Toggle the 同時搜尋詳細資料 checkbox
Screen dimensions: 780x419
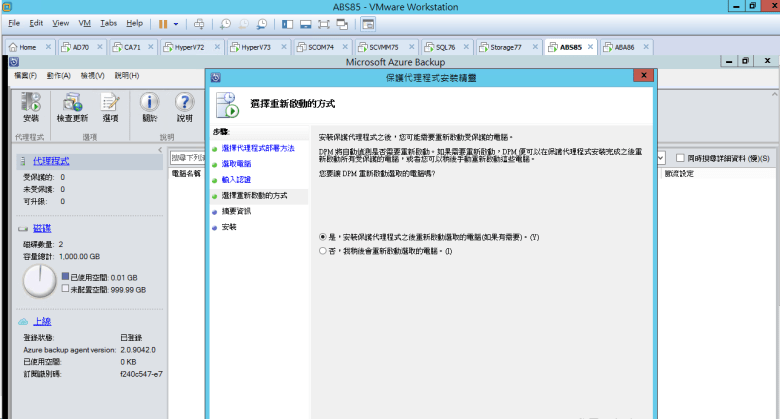click(681, 158)
